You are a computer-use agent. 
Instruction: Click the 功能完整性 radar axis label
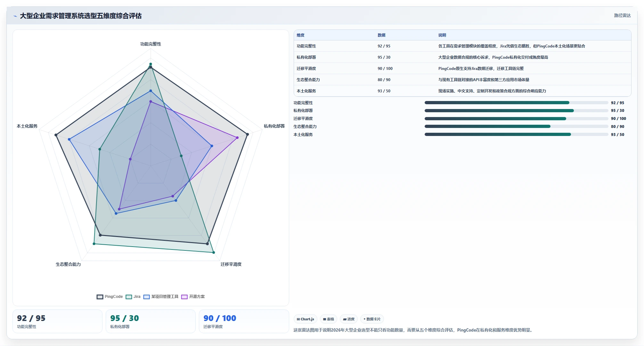pos(151,44)
